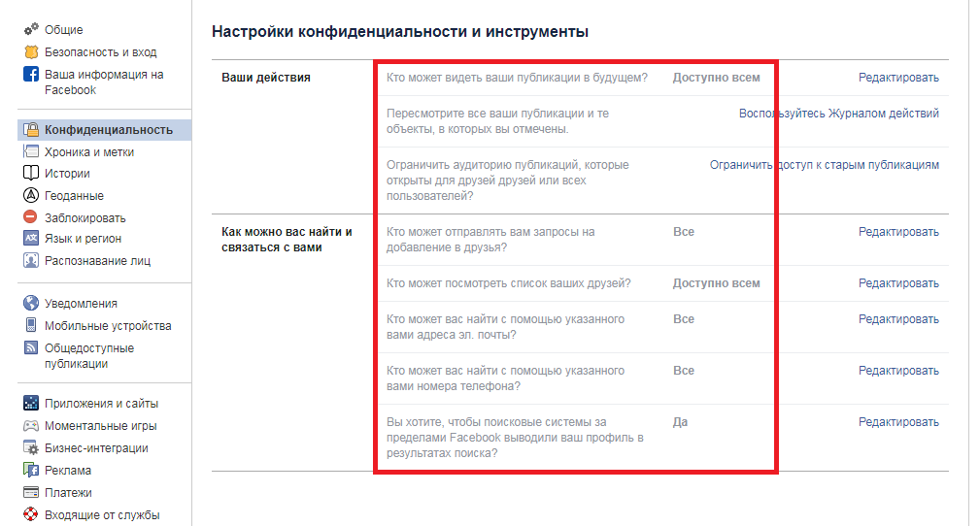The height and width of the screenshot is (526, 980).
Task: Click Доступно всем value for friends list
Action: click(x=716, y=283)
